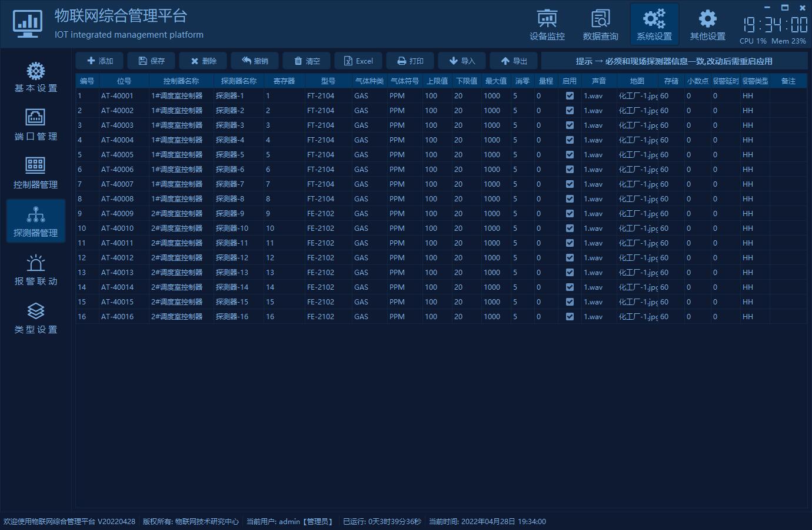812x530 pixels.
Task: Disable 启用 checkbox for 探测器-16 row
Action: pos(570,316)
